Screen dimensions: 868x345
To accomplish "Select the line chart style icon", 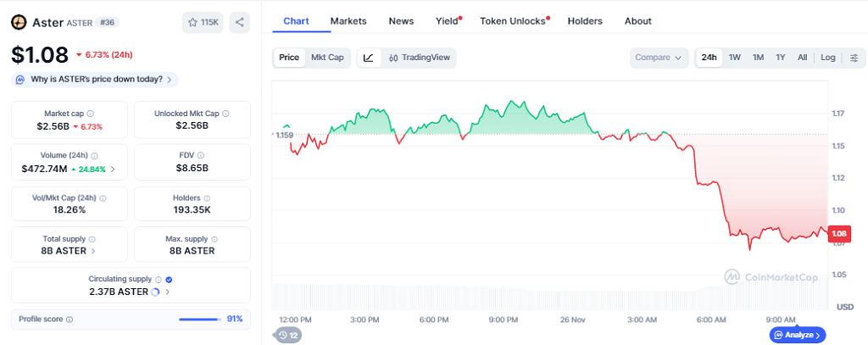I will point(368,58).
